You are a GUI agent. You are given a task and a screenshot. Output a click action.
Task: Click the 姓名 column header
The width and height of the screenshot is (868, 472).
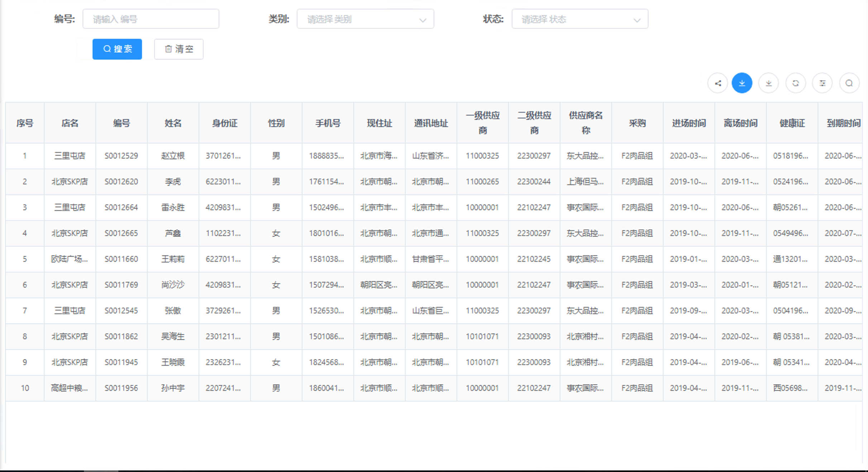pos(173,123)
